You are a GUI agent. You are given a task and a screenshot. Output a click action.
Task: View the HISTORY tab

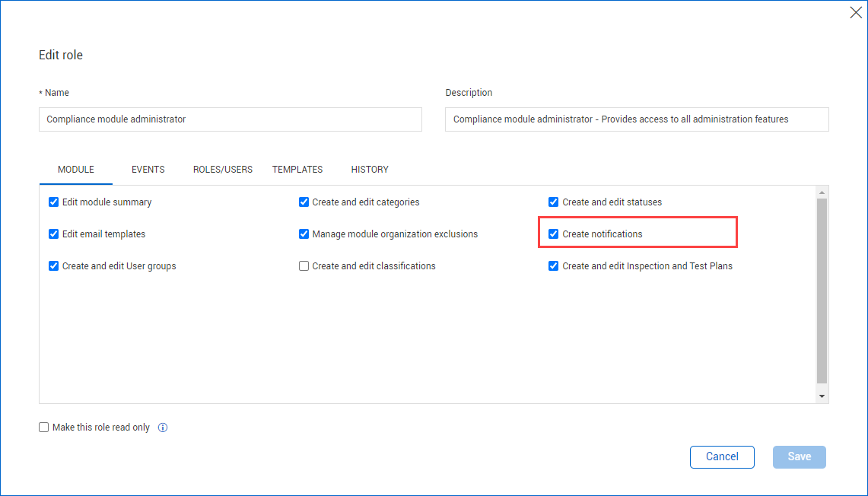(370, 170)
